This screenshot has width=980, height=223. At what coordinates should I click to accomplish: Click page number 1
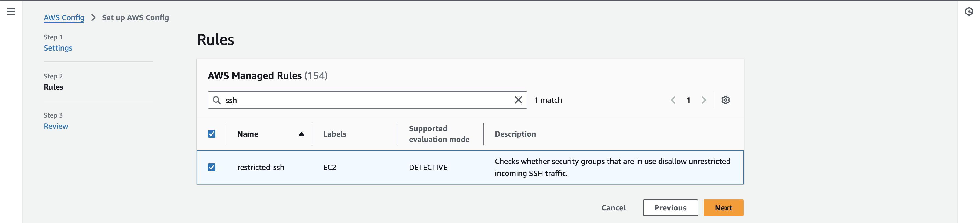[688, 100]
